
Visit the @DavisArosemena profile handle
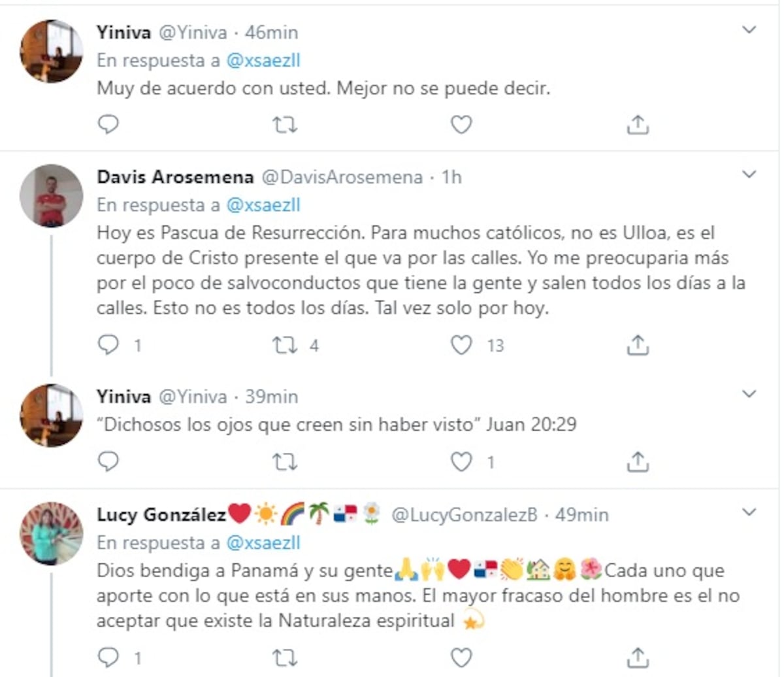tap(342, 176)
